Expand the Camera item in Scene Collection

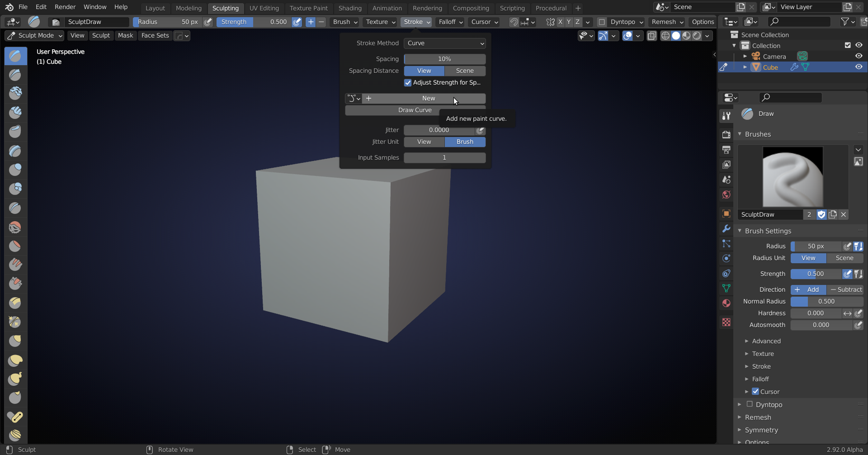click(x=745, y=56)
